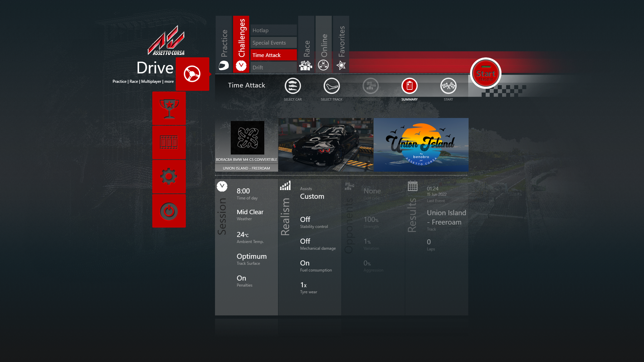Image resolution: width=644 pixels, height=362 pixels.
Task: Click the BMW M4 car preview image
Action: coord(325,145)
